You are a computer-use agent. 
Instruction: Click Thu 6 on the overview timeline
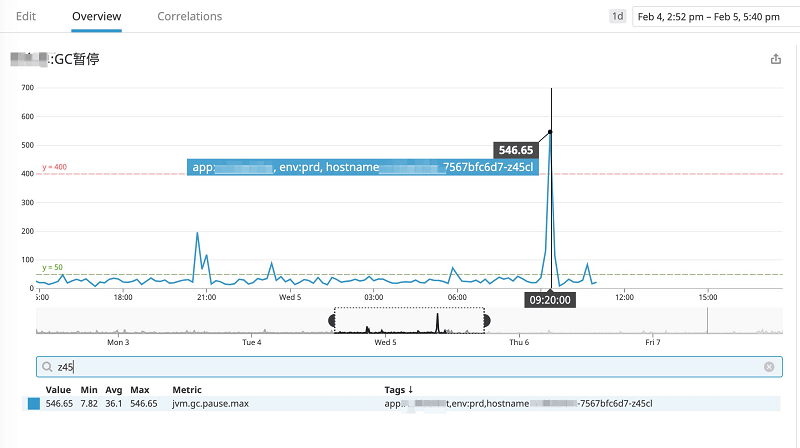click(519, 342)
